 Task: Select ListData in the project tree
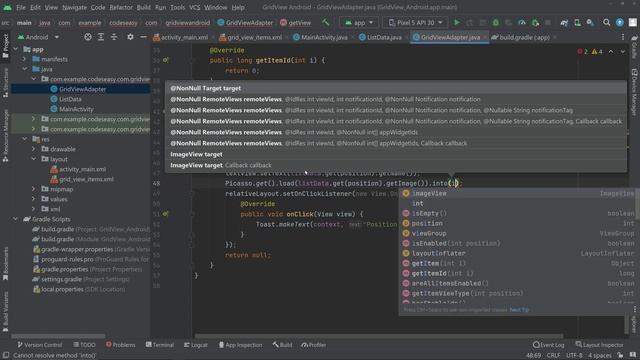(x=70, y=99)
